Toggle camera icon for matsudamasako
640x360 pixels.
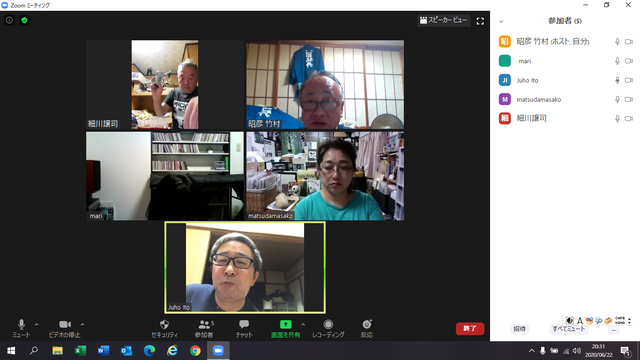click(x=629, y=99)
